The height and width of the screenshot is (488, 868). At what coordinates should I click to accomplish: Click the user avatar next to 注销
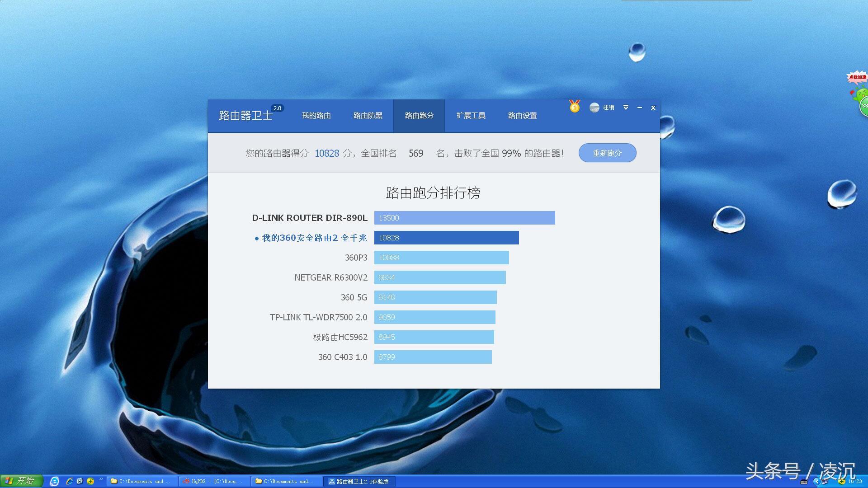(x=594, y=108)
